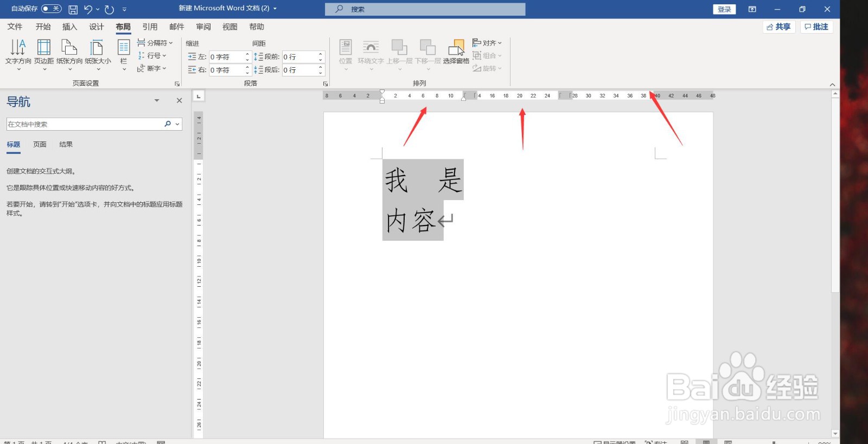Click the Share (共享) button
Image resolution: width=868 pixels, height=444 pixels.
[x=778, y=27]
